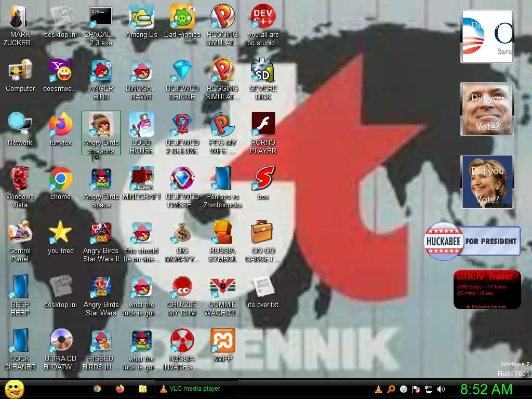Click the RUSSIA INVADES radiation icon
Viewport: 532px width, 399px height.
[182, 350]
